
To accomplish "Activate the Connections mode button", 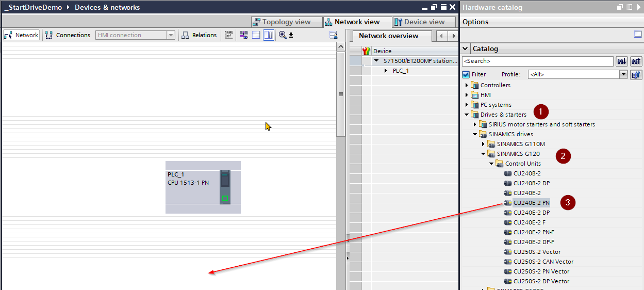I will [68, 35].
